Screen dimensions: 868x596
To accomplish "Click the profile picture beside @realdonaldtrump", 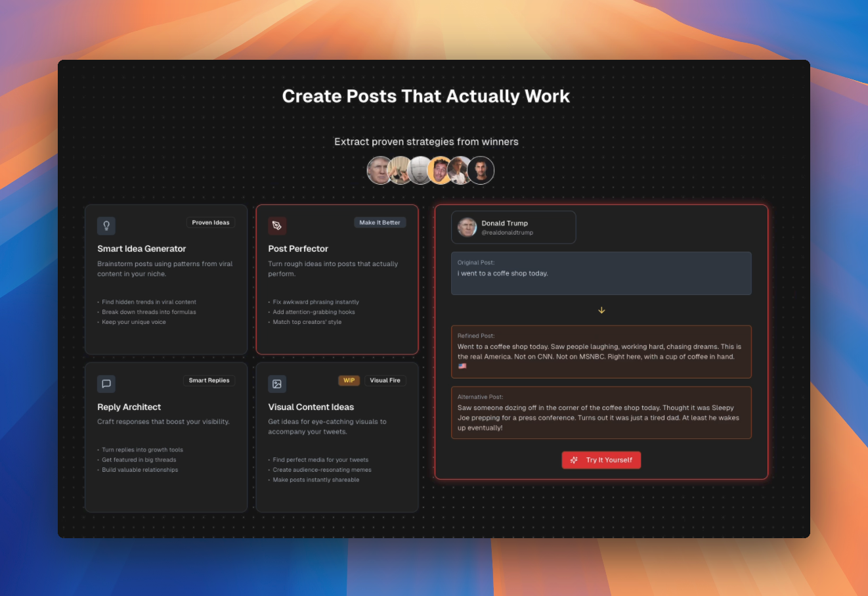I will pos(467,227).
